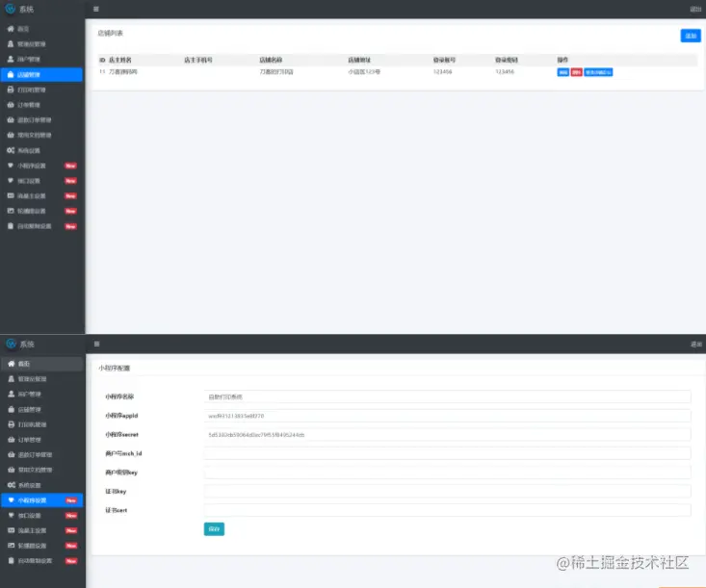Click 自助复制设置 red New badge, bottom sidebar

71,560
